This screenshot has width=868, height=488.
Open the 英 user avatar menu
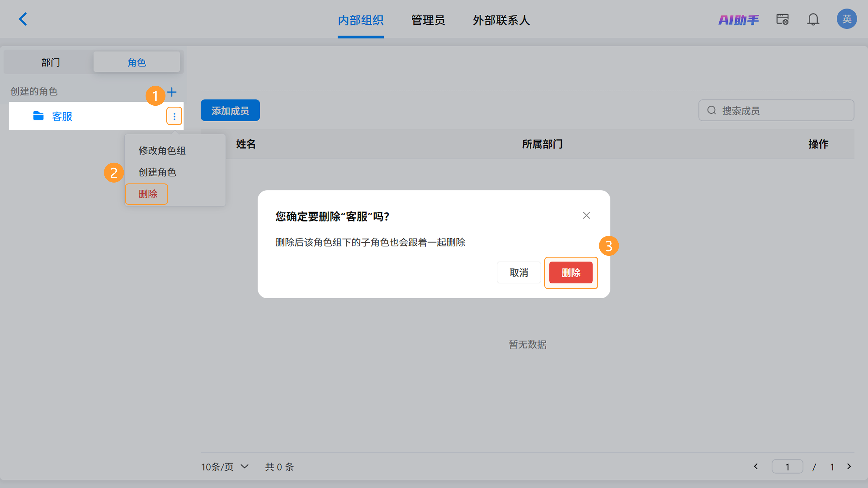coord(847,19)
